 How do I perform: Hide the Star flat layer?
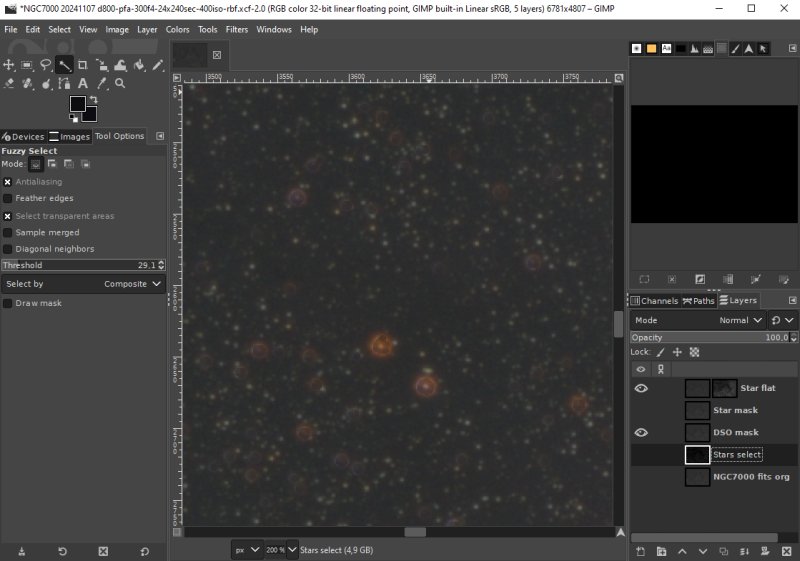[x=641, y=389]
